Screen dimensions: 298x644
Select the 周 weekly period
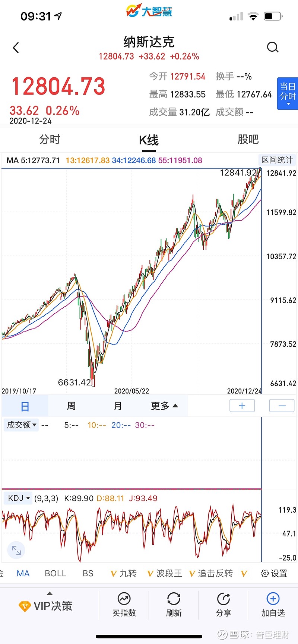pos(71,406)
